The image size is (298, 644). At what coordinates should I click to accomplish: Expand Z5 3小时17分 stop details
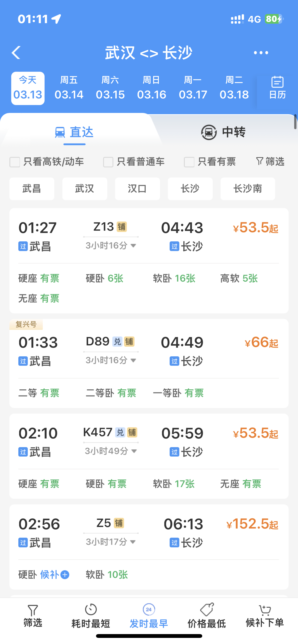(111, 542)
